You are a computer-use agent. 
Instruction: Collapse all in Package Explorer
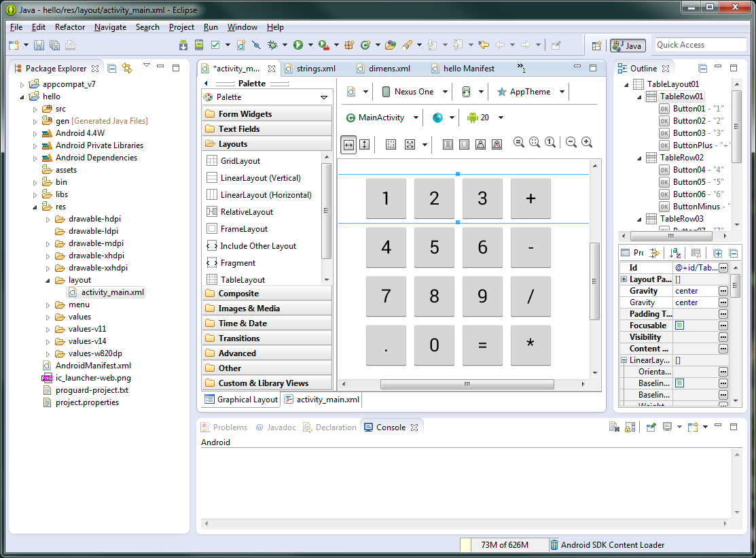tap(112, 69)
